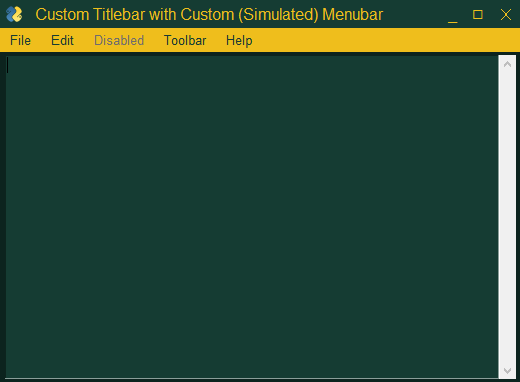Viewport: 520px width, 382px height.
Task: Maximize window using the square icon
Action: tap(478, 14)
